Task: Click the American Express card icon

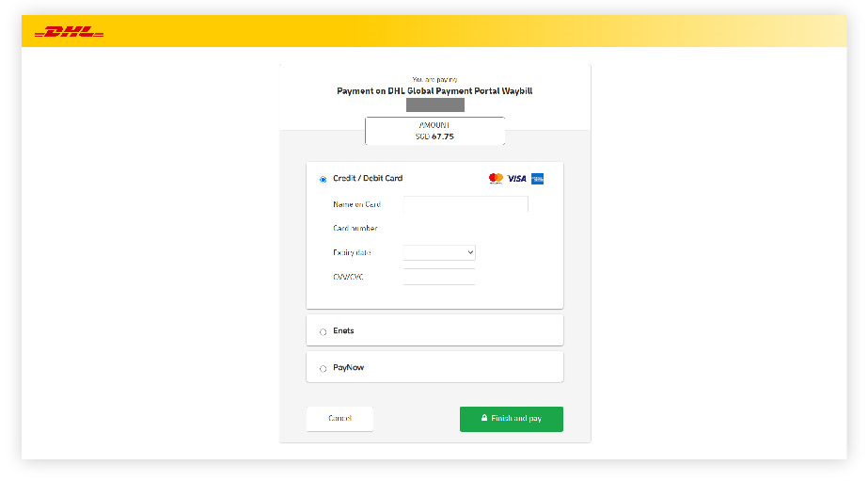Action: pyautogui.click(x=537, y=178)
